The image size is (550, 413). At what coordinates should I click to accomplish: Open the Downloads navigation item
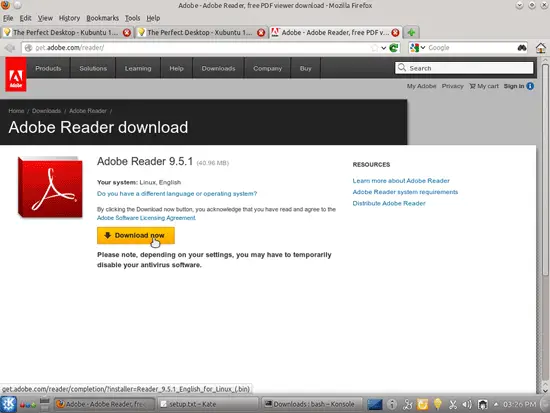click(218, 68)
